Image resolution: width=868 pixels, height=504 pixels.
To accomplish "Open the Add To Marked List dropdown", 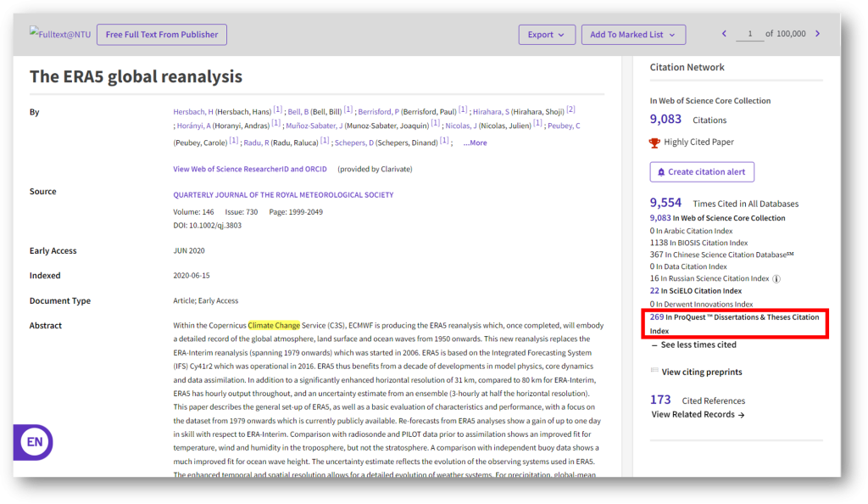I will coord(633,34).
